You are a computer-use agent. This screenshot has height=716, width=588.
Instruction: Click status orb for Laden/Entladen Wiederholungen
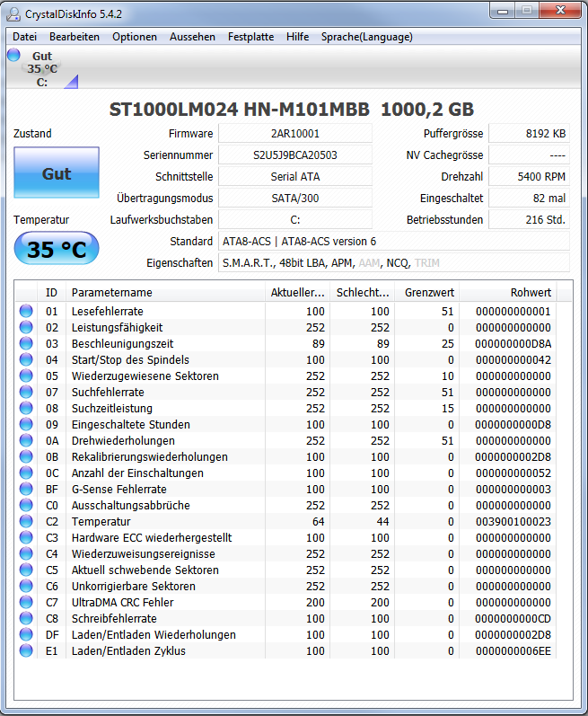tap(26, 634)
